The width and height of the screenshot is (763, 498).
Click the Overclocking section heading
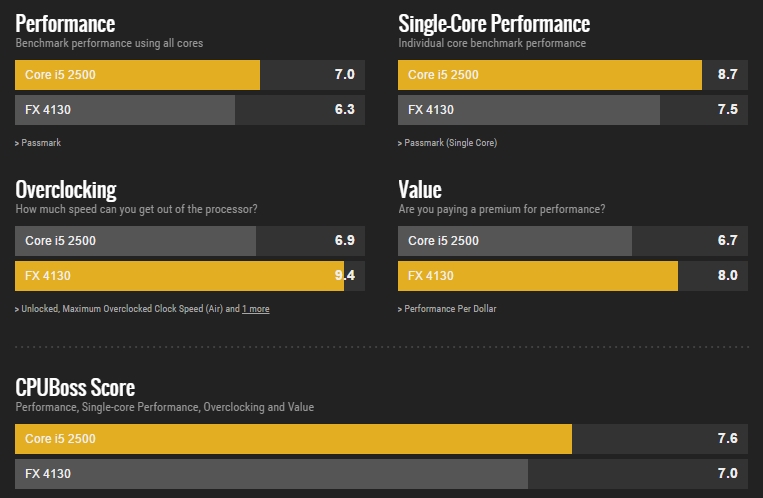[x=66, y=190]
